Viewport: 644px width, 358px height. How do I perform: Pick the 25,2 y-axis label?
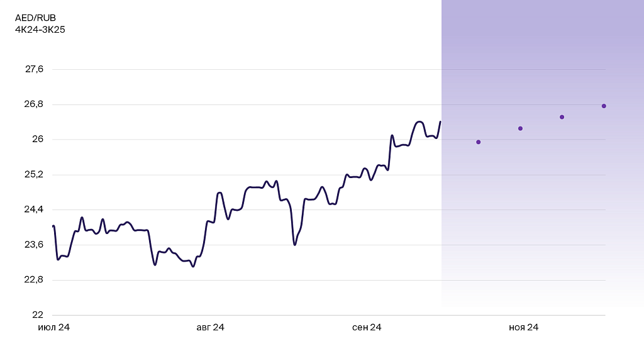35,174
